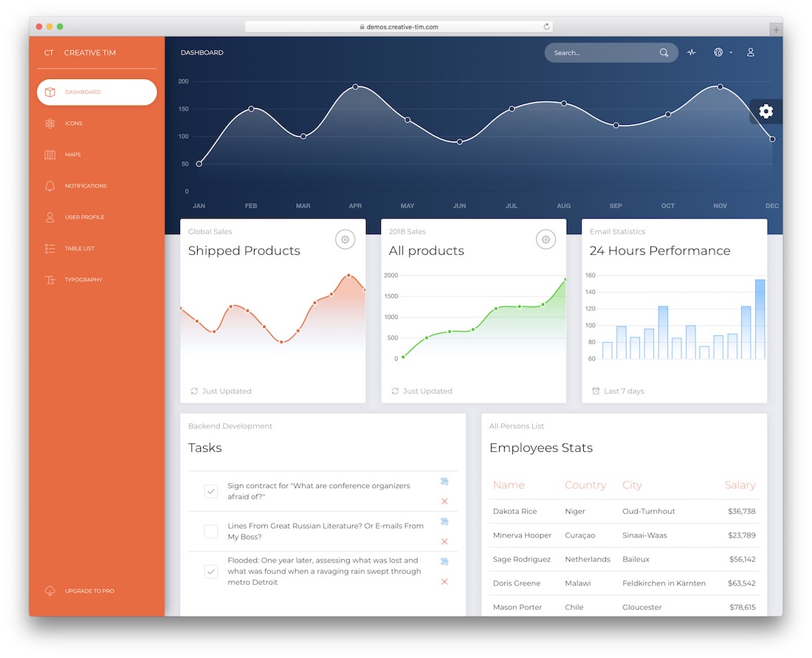Click the Country column header
This screenshot has height=658, width=812.
click(585, 485)
